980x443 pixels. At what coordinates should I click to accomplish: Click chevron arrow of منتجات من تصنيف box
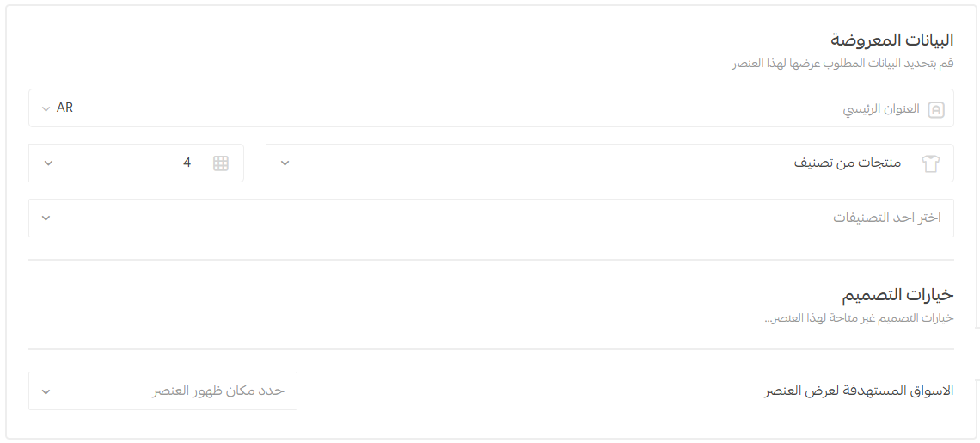tap(285, 163)
